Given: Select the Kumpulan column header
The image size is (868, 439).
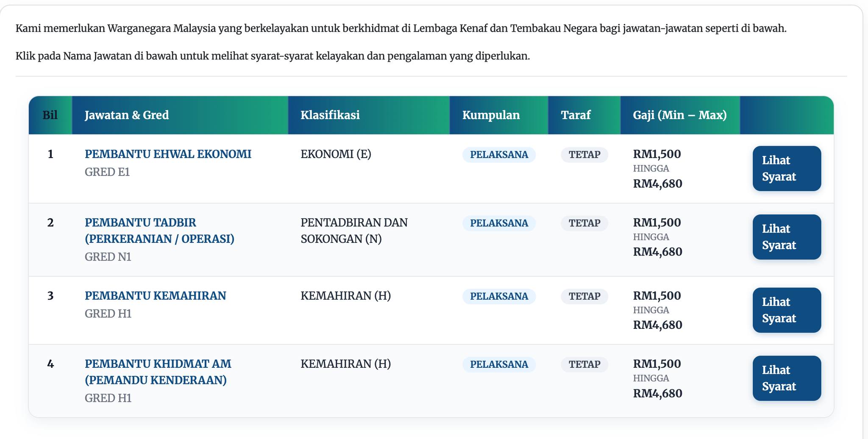Looking at the screenshot, I should coord(491,115).
